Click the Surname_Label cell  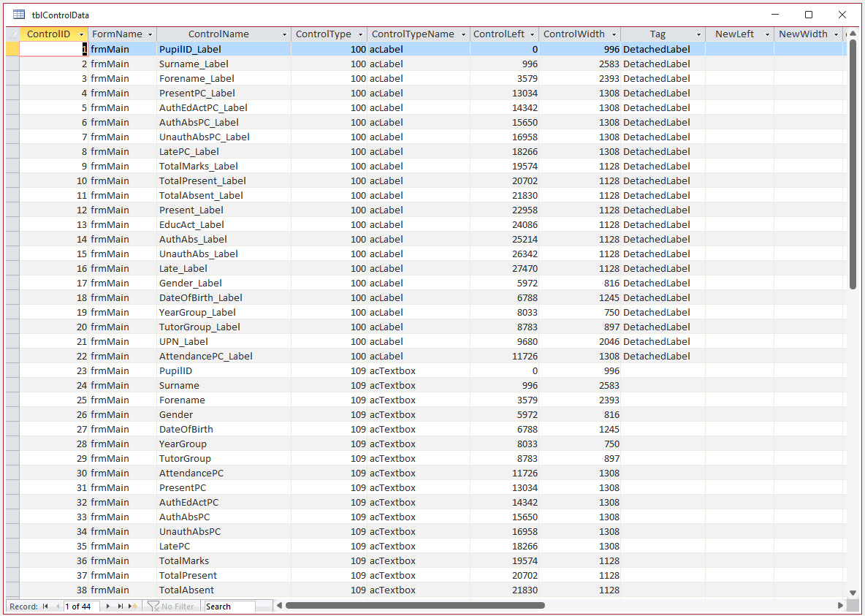point(224,64)
